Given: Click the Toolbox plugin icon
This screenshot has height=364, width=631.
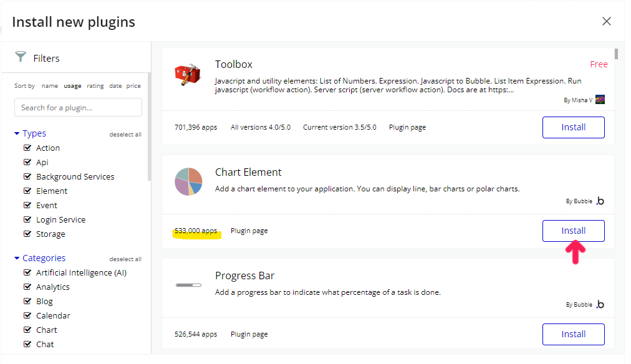Looking at the screenshot, I should click(x=188, y=74).
